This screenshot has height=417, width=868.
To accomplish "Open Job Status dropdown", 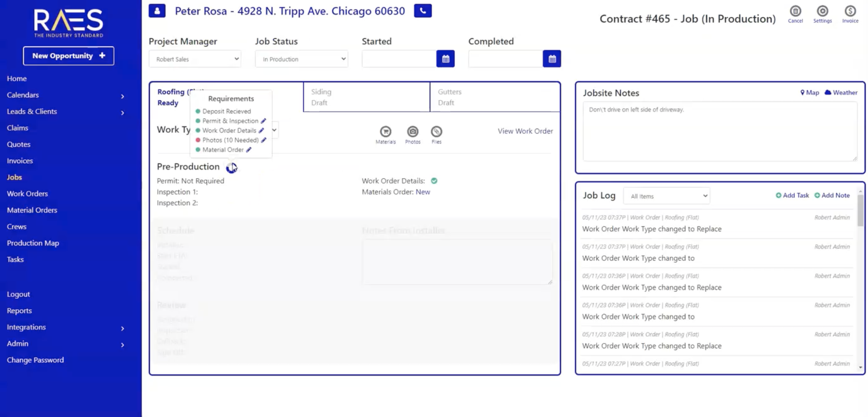I will point(301,59).
